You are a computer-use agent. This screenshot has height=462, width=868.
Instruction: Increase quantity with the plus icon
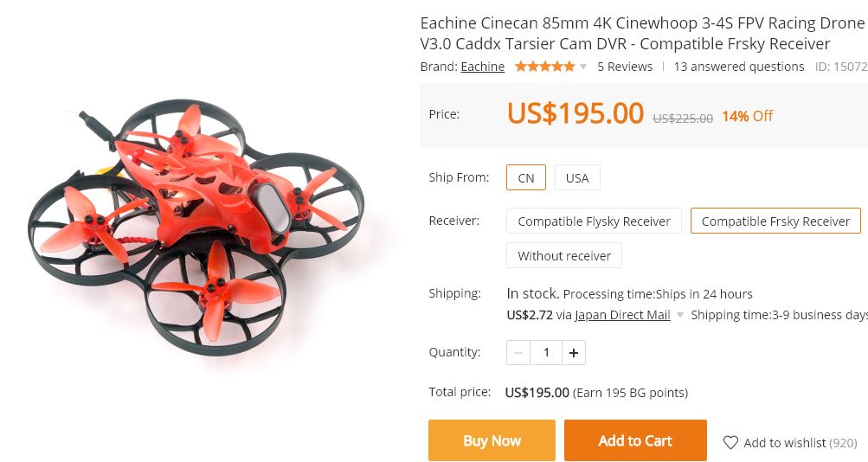(574, 352)
